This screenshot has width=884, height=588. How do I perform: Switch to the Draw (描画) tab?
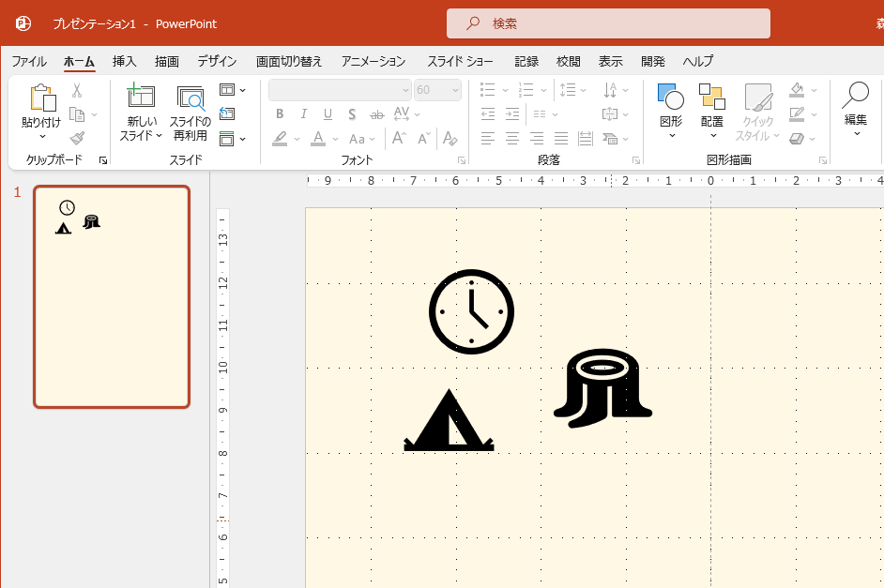click(167, 61)
